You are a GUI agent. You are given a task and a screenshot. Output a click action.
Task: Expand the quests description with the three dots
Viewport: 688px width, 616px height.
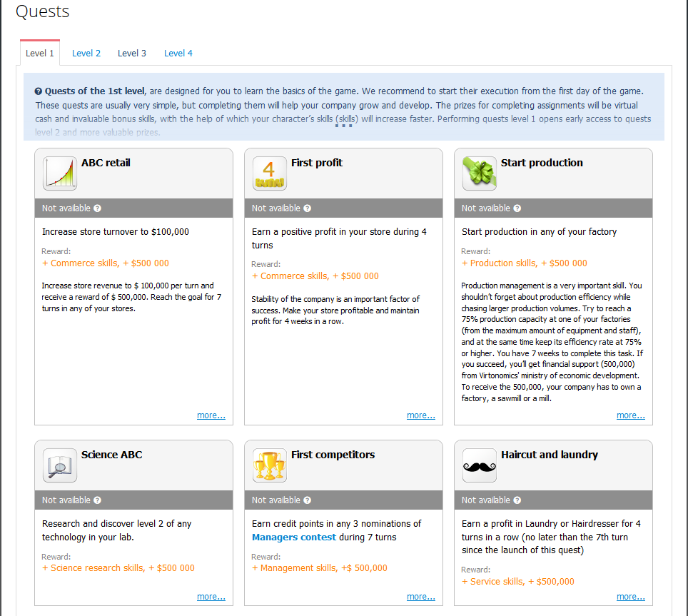point(343,126)
